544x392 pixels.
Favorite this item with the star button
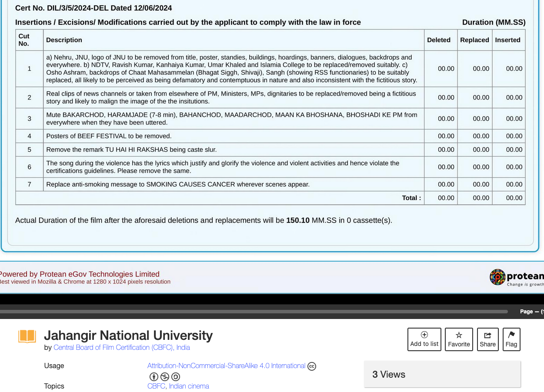coord(459,339)
